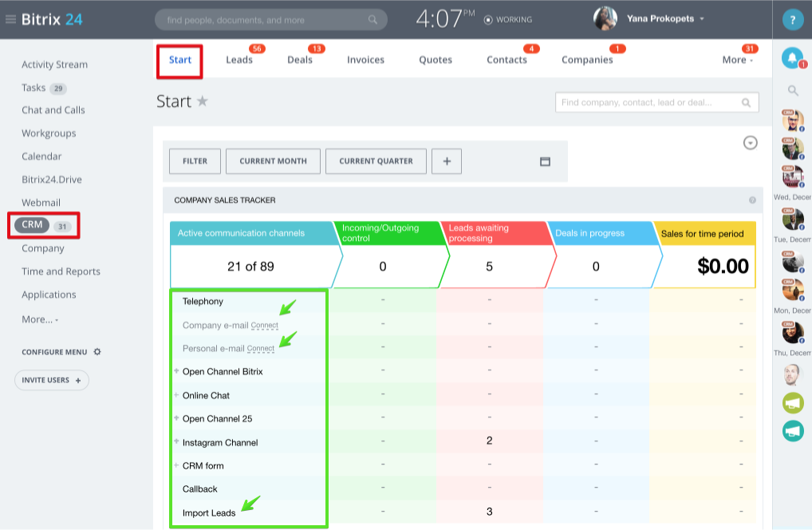Open Workgroups in the left menu
Screen dimensions: 812x530
click(x=49, y=133)
